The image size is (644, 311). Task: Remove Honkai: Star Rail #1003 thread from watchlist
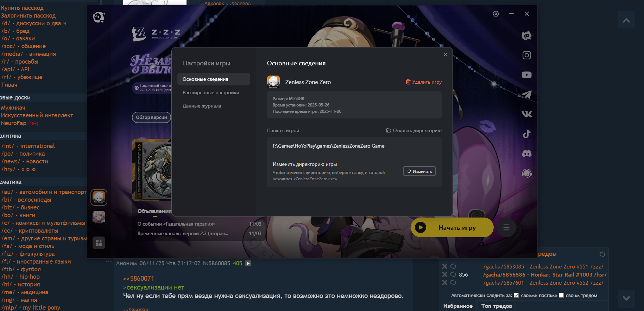(445, 274)
